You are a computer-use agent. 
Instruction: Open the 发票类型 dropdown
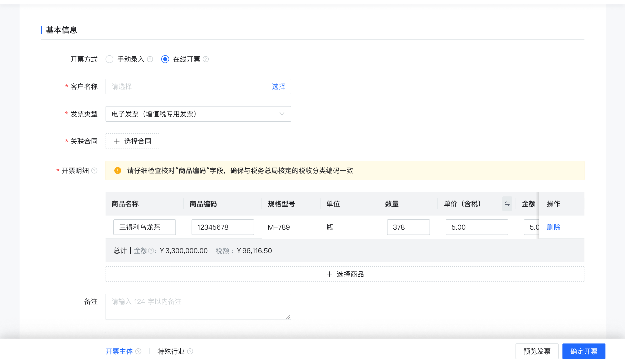(198, 114)
